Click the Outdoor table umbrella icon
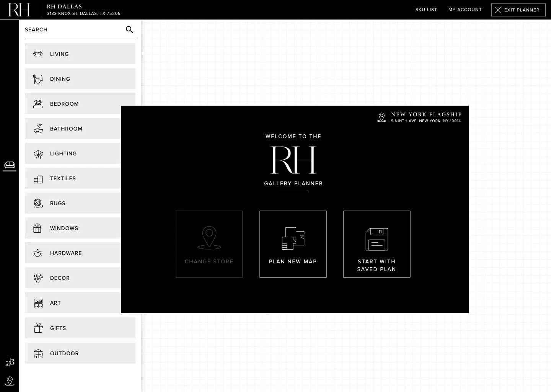Viewport: 551px width, 392px height. (x=38, y=353)
